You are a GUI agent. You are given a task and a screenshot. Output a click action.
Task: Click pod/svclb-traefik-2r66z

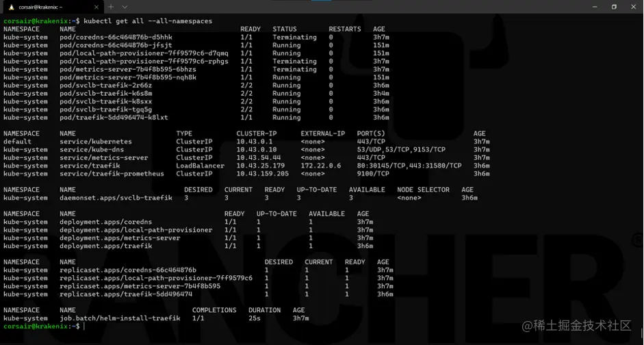[x=105, y=86]
